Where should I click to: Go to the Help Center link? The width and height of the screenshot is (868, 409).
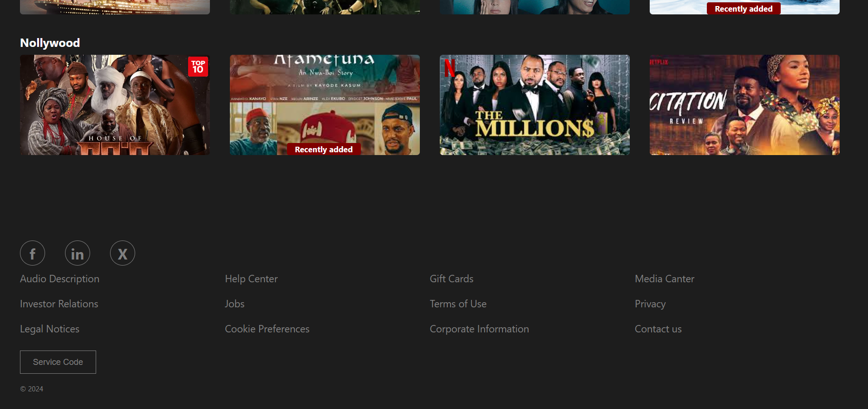pyautogui.click(x=251, y=279)
